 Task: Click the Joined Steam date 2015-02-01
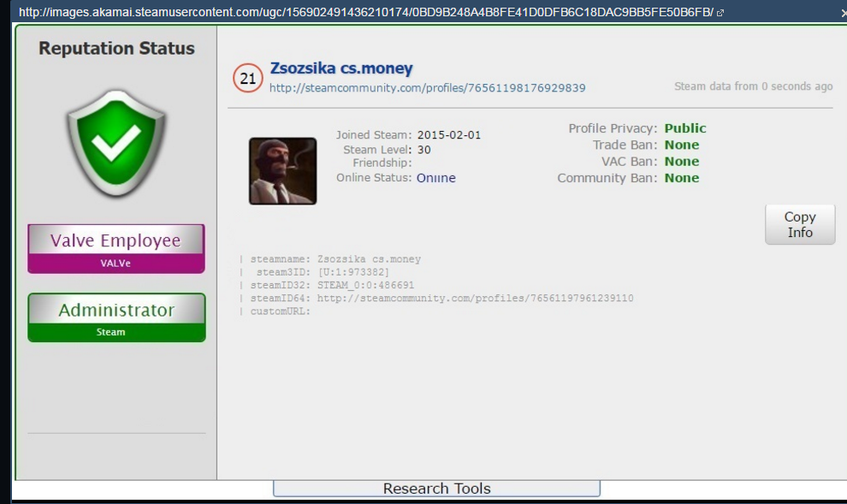coord(449,135)
